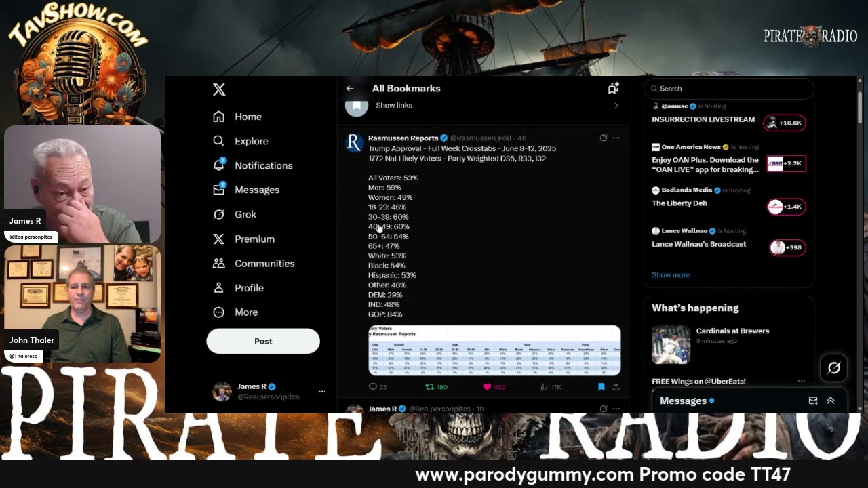Click the X logo in the sidebar
This screenshot has height=488, width=868.
tap(219, 89)
